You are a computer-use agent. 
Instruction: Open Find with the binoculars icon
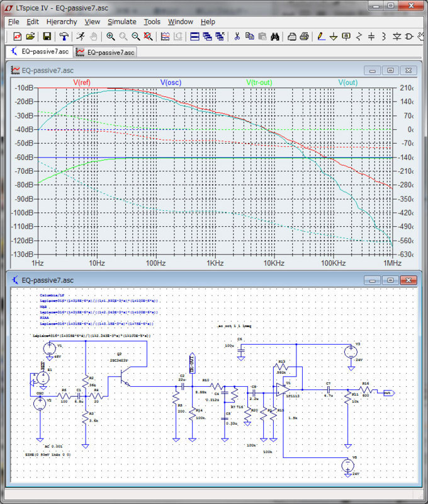pos(275,37)
